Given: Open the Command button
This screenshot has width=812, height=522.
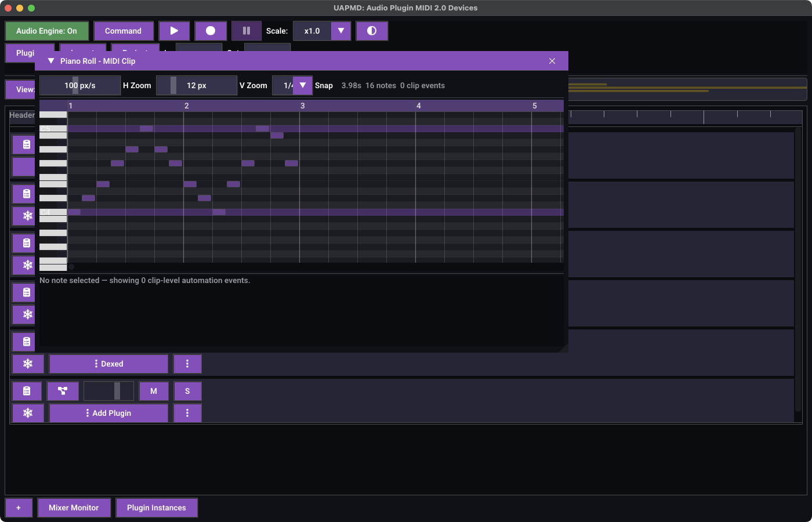Looking at the screenshot, I should tap(124, 31).
